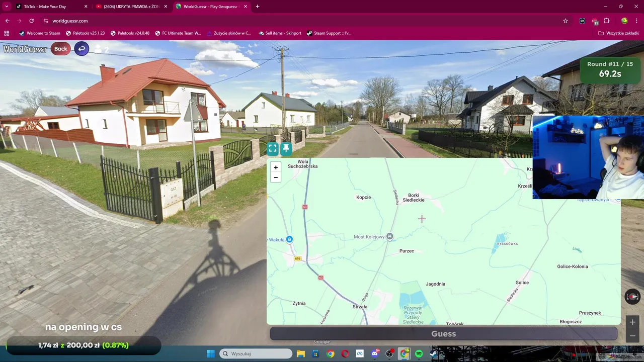The height and width of the screenshot is (362, 644).
Task: Open Zużycie skinów bookmark
Action: (x=228, y=33)
